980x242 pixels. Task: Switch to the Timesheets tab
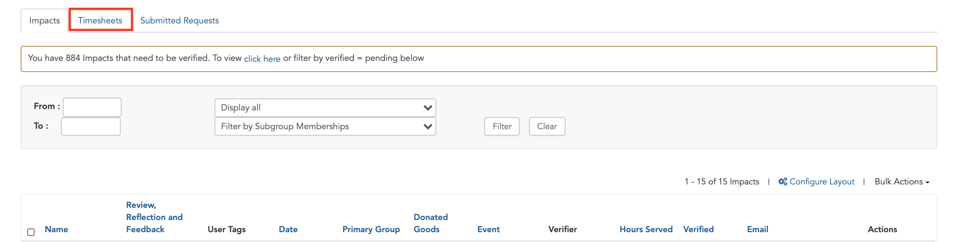[100, 21]
